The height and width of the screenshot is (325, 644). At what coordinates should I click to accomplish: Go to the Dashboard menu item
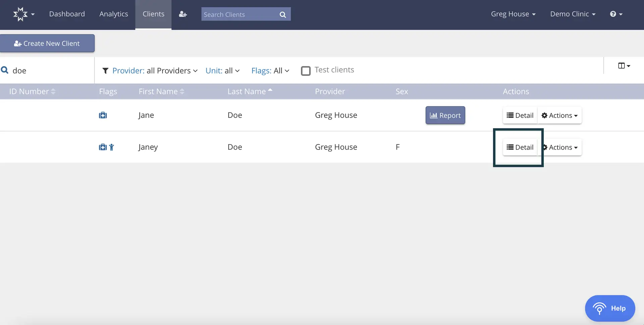(x=67, y=14)
